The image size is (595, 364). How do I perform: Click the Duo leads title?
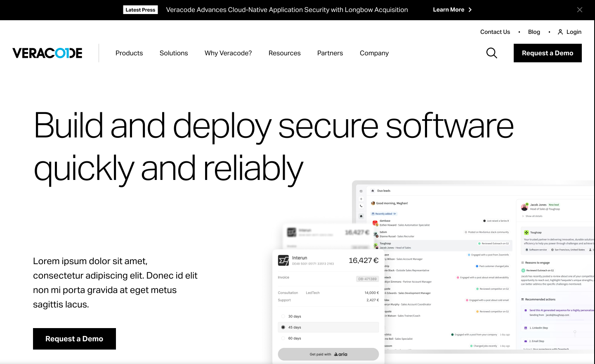384,191
